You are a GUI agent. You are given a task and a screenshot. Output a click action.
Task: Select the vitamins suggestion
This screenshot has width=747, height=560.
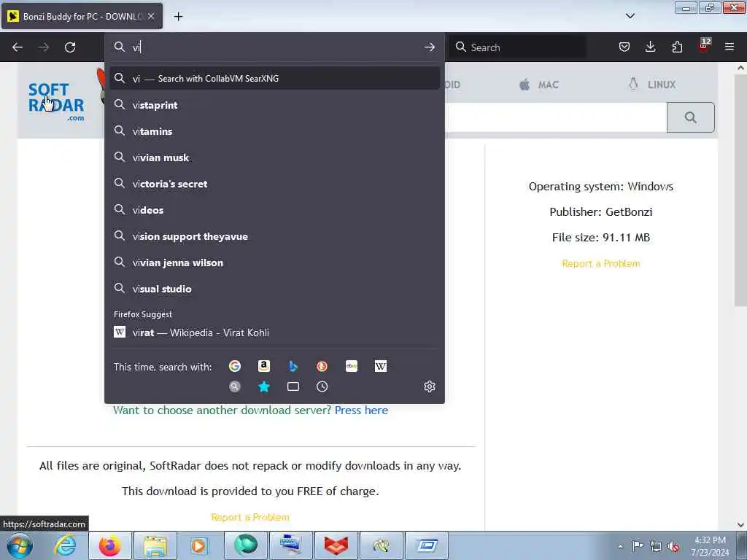(x=274, y=131)
